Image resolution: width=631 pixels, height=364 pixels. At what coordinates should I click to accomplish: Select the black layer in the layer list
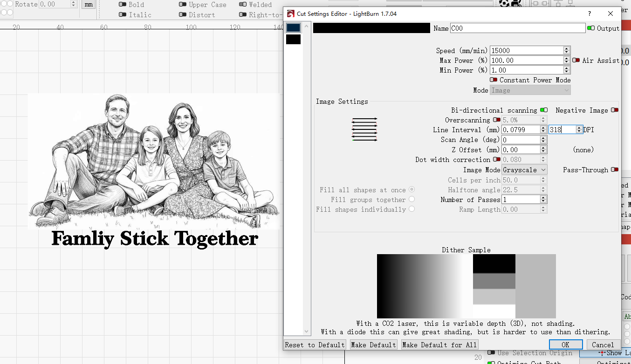(x=294, y=40)
